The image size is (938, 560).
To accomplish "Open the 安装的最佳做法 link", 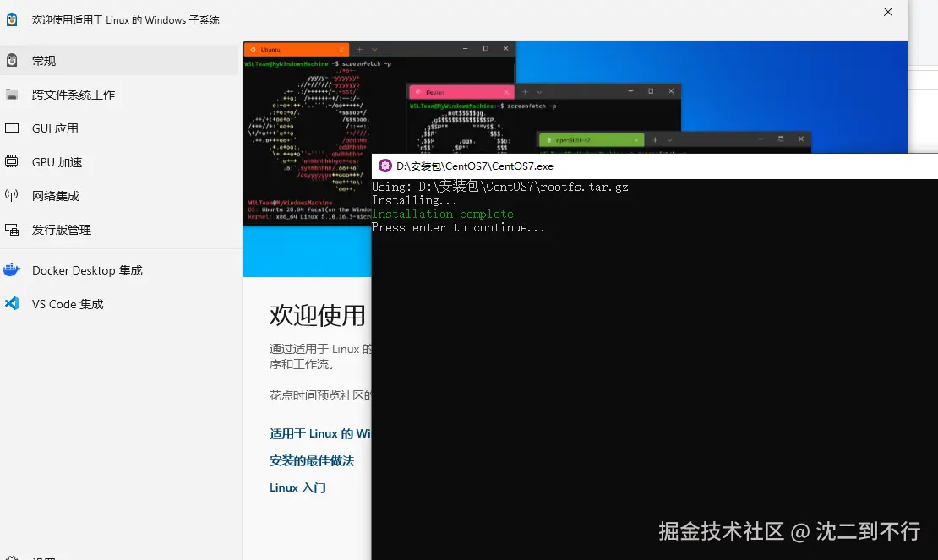I will pyautogui.click(x=312, y=461).
